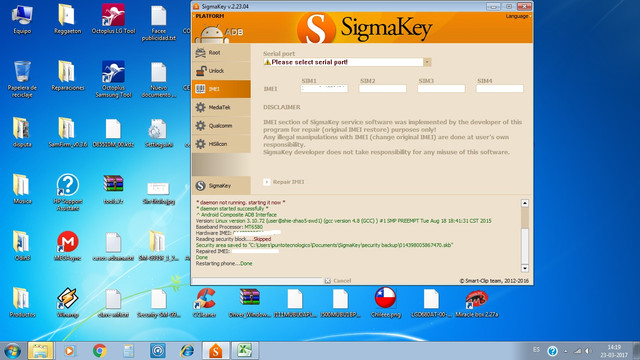Open File Explorer from the taskbar
The width and height of the screenshot is (640, 360).
click(x=40, y=351)
